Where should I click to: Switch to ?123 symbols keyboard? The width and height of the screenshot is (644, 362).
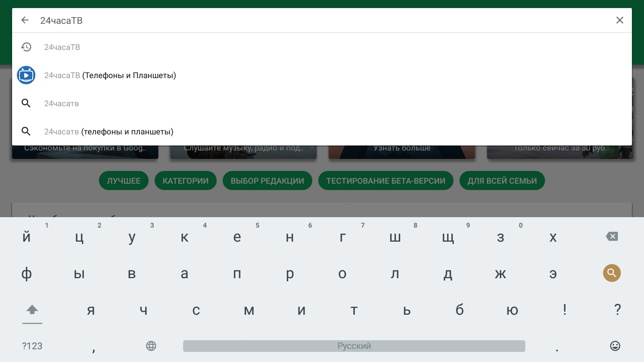coord(32,346)
